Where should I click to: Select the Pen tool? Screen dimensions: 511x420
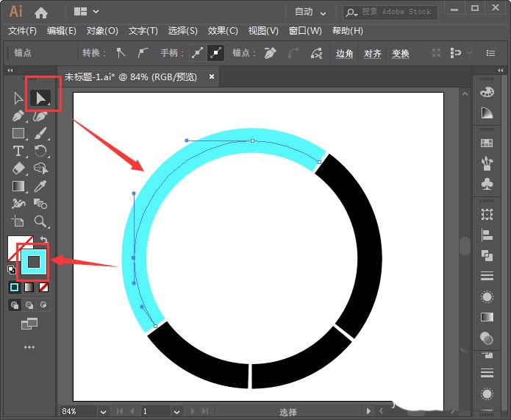(18, 115)
